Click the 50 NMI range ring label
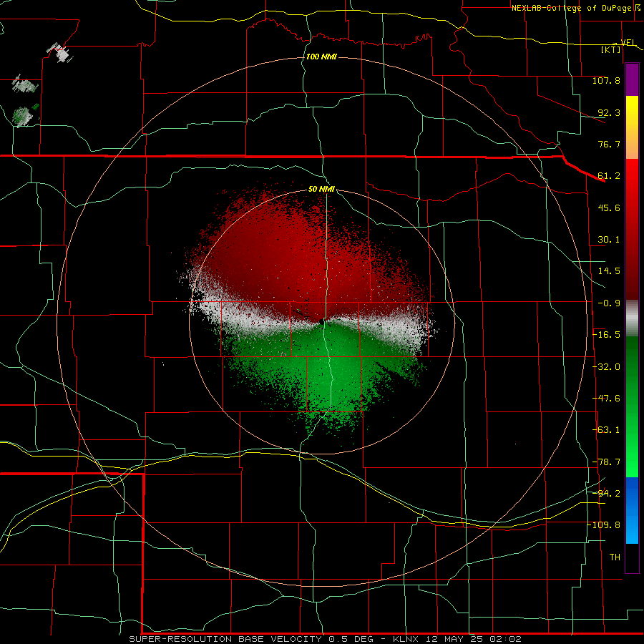 321,190
